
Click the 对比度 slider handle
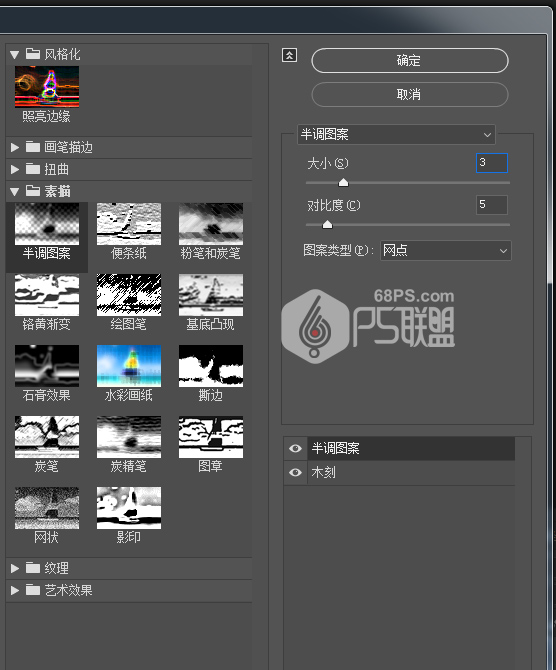coord(327,224)
